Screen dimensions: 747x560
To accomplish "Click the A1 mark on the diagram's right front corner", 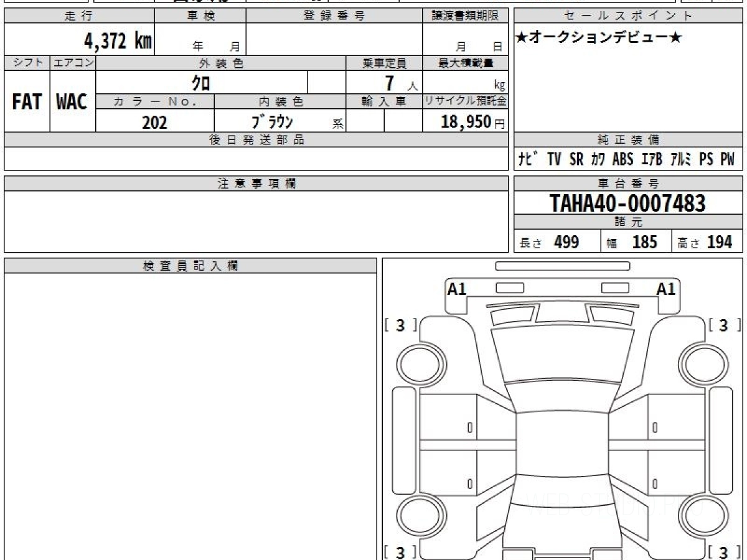I will point(666,289).
